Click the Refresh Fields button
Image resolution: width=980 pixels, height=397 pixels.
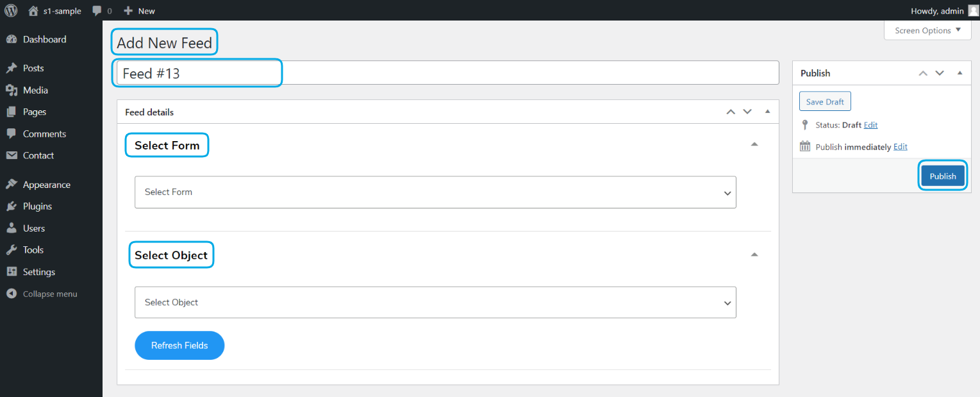tap(179, 346)
